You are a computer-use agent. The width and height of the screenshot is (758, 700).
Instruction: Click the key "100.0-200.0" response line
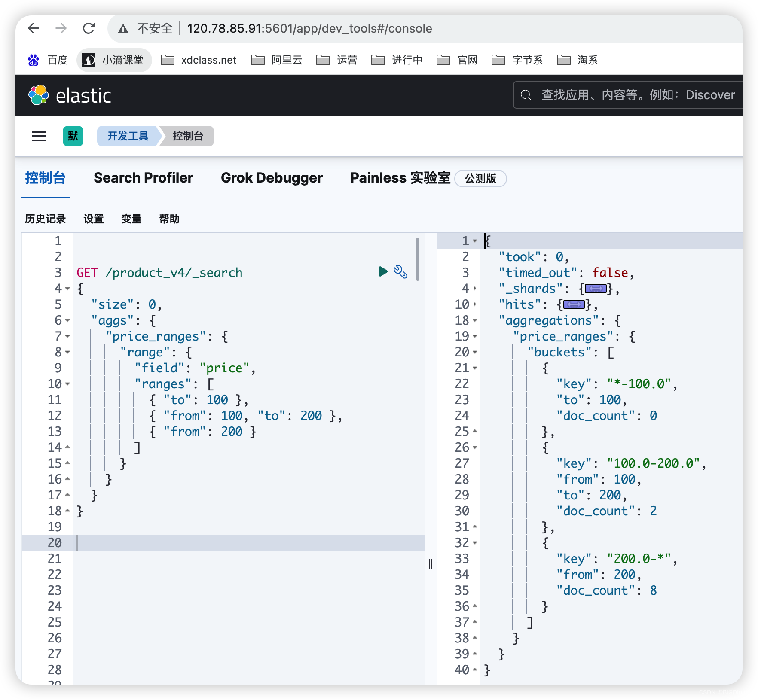(631, 463)
